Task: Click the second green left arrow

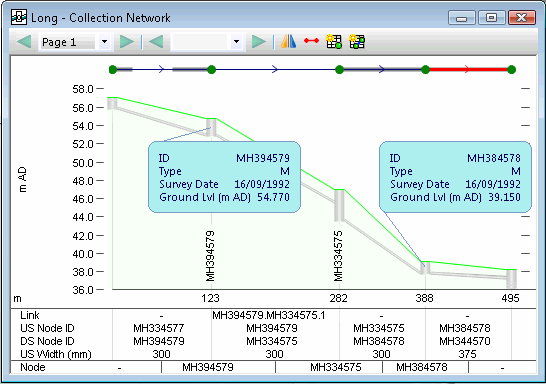Action: pos(156,42)
